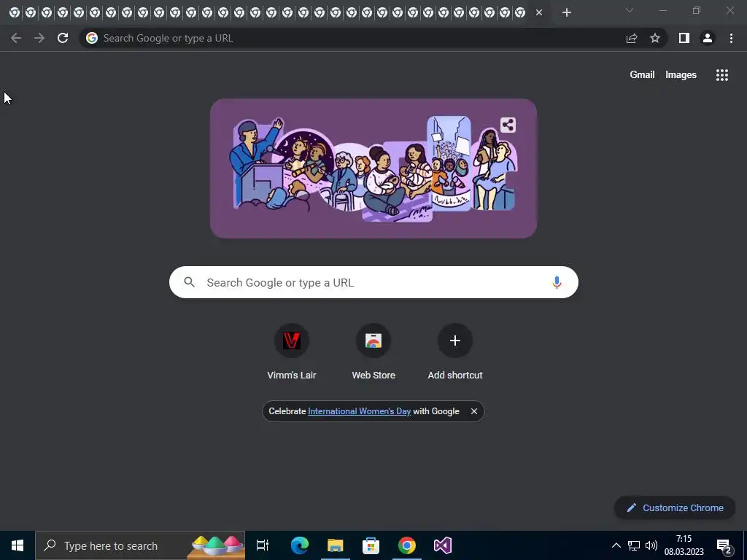Screen dimensions: 747x560
Task: Open Visual Studio from the taskbar
Action: pos(443,545)
